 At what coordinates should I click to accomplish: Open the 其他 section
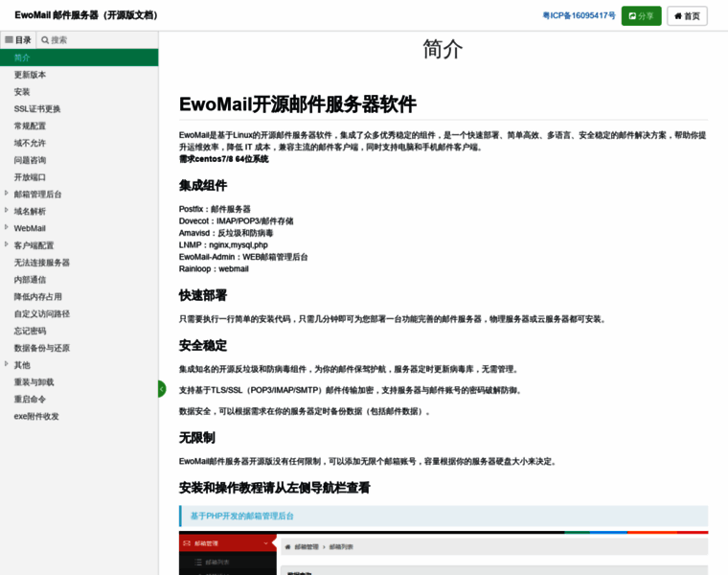click(x=22, y=365)
